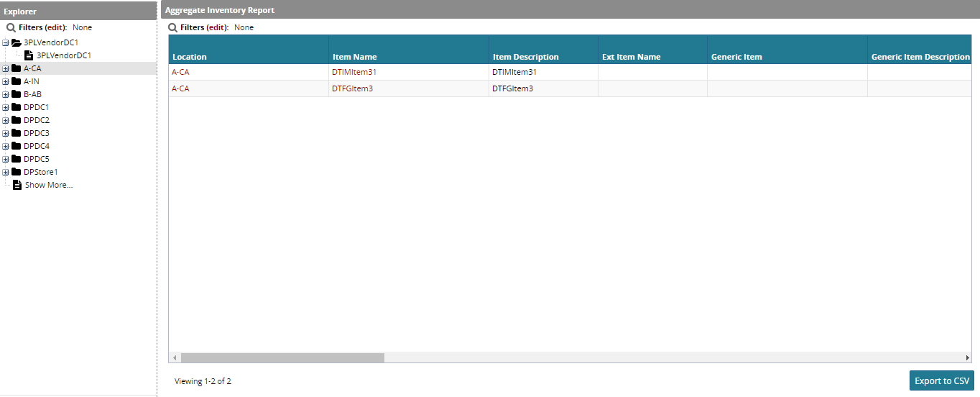This screenshot has height=397, width=980.
Task: Select the A-IN tree item label
Action: (x=32, y=81)
